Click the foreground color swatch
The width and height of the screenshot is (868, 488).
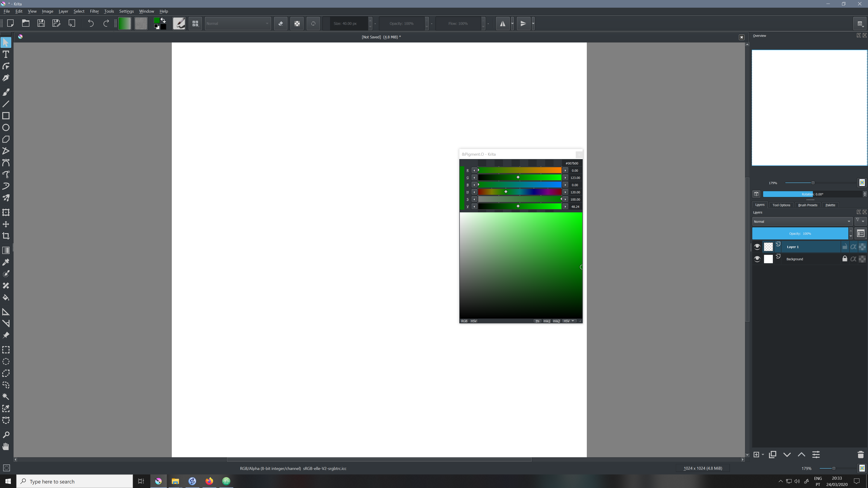tap(156, 21)
